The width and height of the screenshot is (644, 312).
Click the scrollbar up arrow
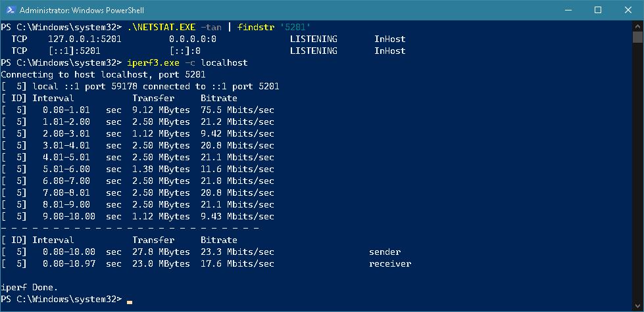(637, 26)
